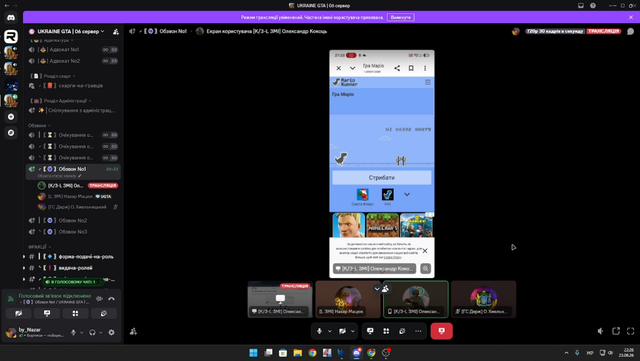The height and width of the screenshot is (361, 640).
Task: Click the voice connection signal icon
Action: [x=11, y=299]
